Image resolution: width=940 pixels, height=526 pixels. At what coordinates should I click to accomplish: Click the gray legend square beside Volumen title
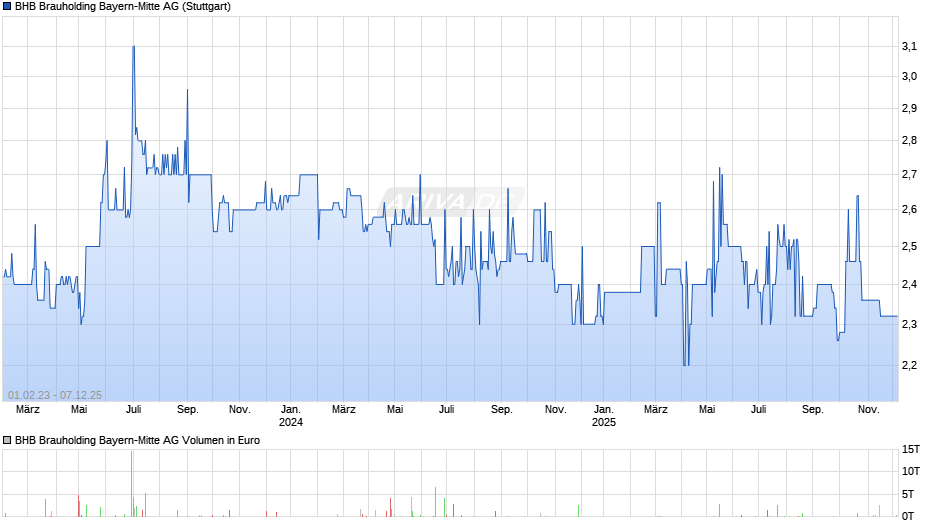[x=7, y=440]
